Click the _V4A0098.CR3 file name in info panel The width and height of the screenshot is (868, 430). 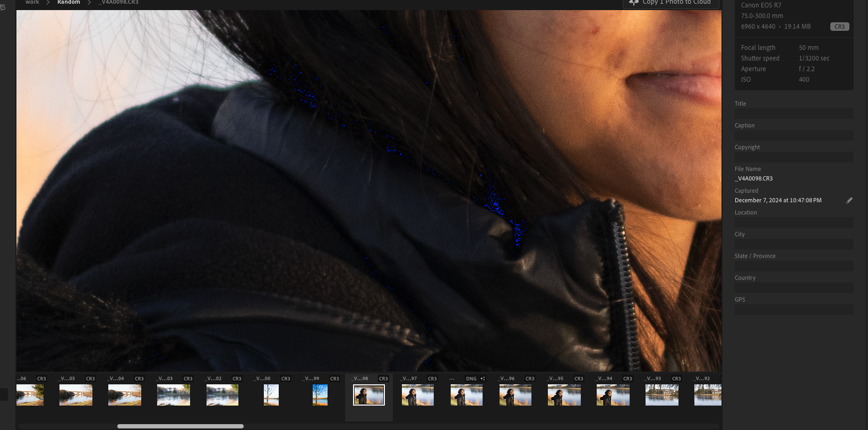coord(754,179)
